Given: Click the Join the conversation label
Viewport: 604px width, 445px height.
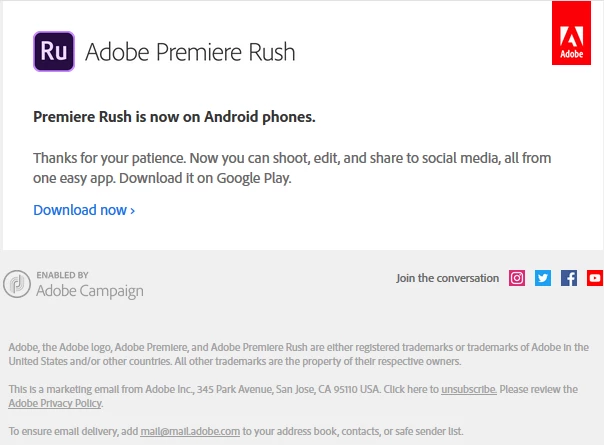Looking at the screenshot, I should pyautogui.click(x=448, y=278).
